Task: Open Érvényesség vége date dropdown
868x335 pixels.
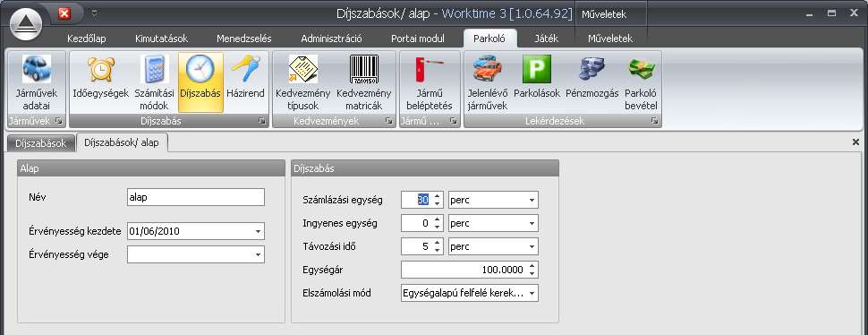Action: point(258,254)
